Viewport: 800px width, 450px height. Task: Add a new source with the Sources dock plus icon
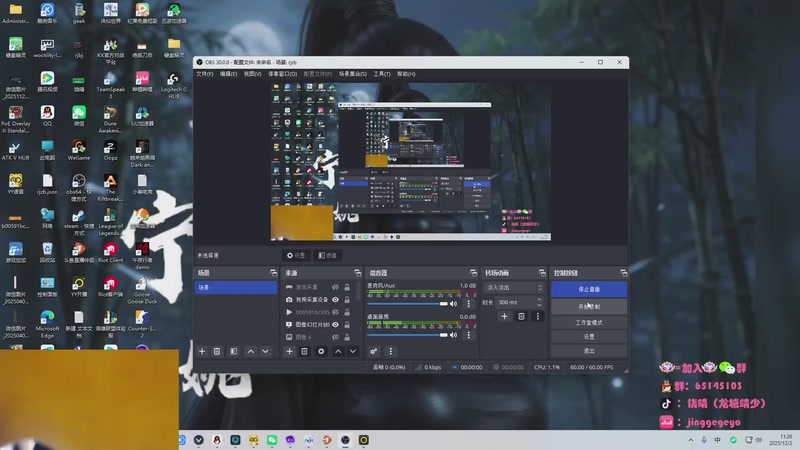click(x=289, y=352)
